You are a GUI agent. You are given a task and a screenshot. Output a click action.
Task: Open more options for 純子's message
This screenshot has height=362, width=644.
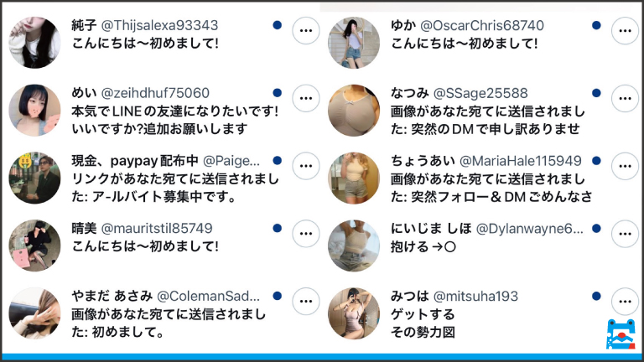coord(306,30)
